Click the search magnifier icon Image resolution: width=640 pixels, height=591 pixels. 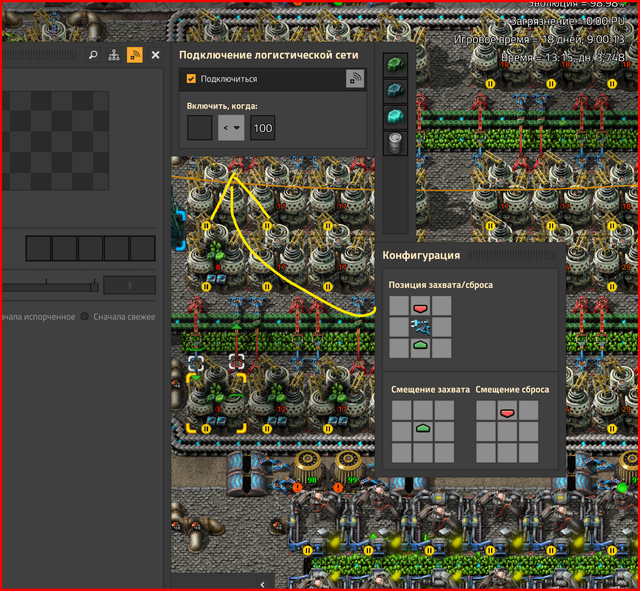pos(93,55)
